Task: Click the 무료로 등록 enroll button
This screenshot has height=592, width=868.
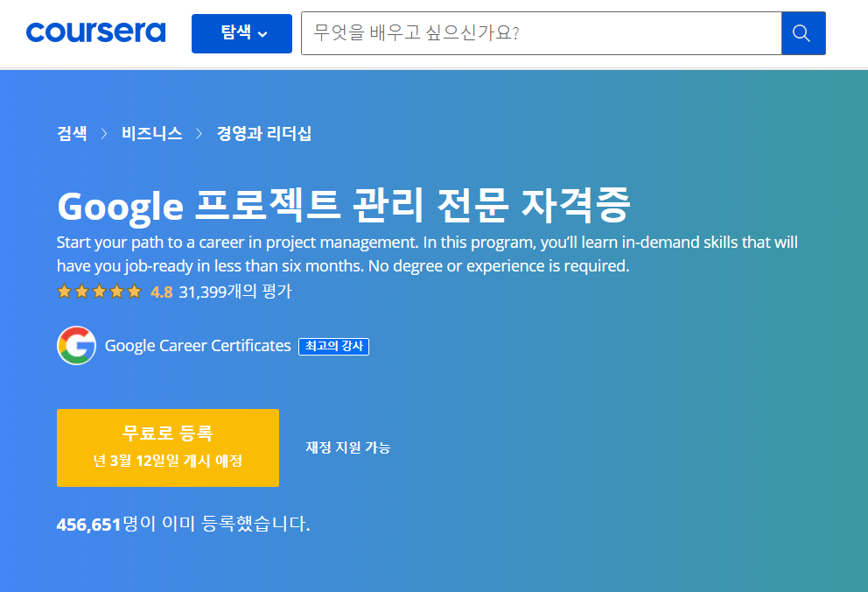Action: coord(168,448)
